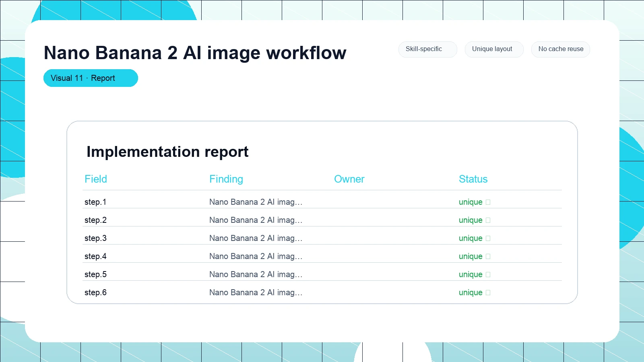
Task: Click the unique status in step.2 row
Action: 471,220
